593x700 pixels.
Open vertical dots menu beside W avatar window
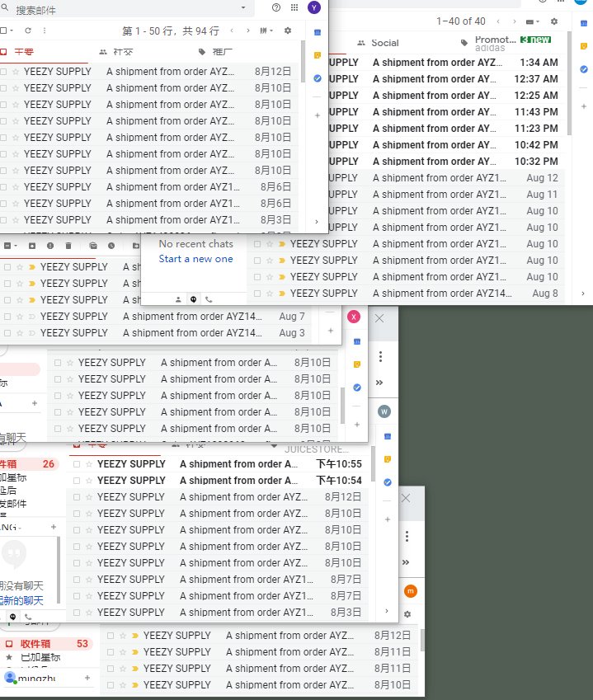[x=407, y=536]
